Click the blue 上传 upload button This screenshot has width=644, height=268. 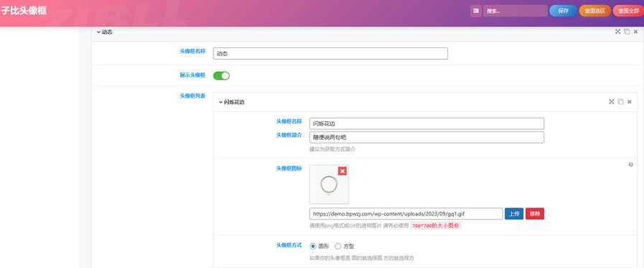[x=514, y=213]
